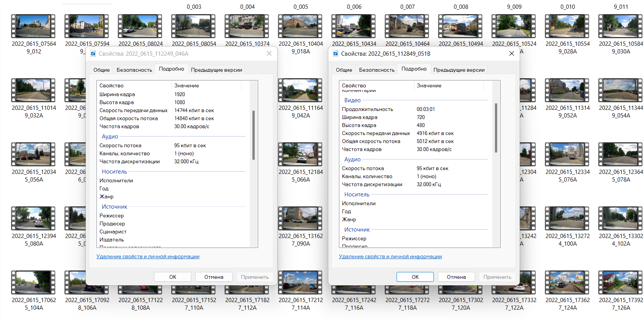Click Отмена in the 046A properties dialog

tap(214, 277)
